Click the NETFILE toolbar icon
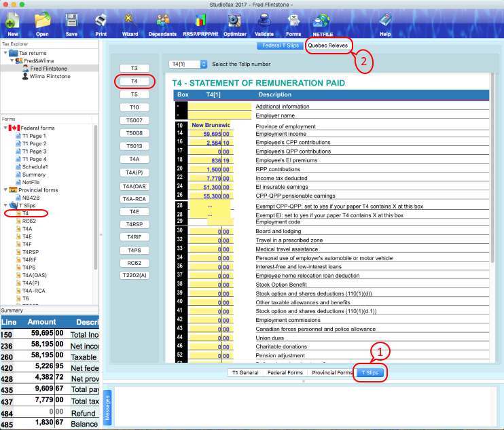Viewport: 504px width, 430px height. click(x=323, y=24)
